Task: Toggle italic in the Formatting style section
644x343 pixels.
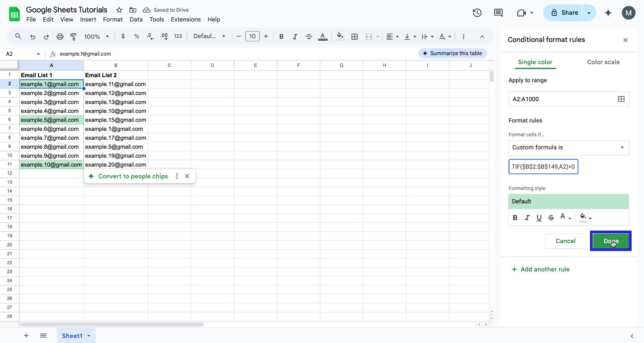Action: [527, 217]
